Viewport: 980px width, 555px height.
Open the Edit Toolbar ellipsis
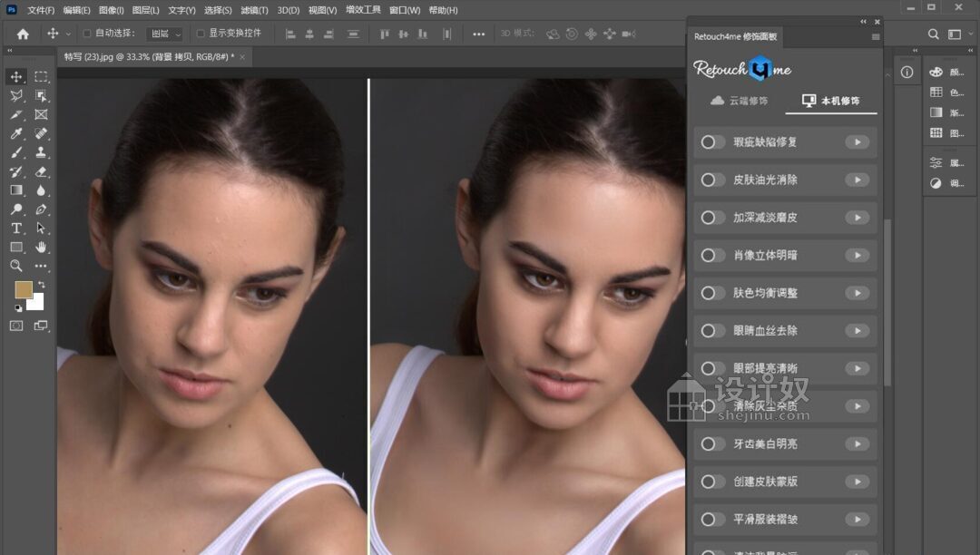pos(41,266)
